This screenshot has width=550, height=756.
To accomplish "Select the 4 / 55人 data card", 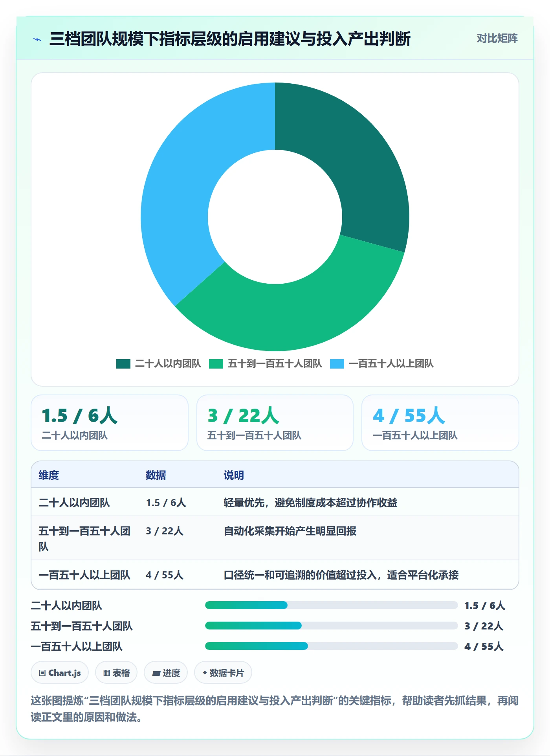I will click(440, 423).
